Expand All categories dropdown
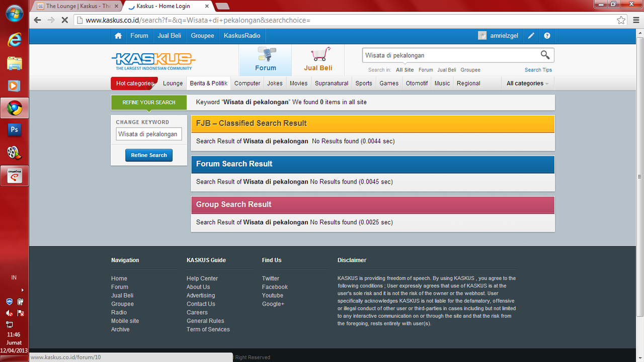This screenshot has width=644, height=362. (x=527, y=83)
